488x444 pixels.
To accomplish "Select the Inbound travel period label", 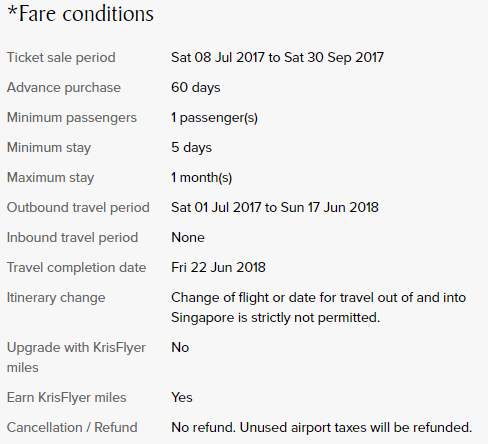I will tap(72, 238).
